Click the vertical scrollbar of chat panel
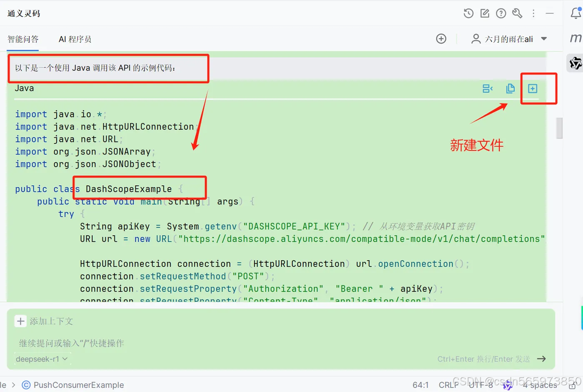 [x=559, y=128]
